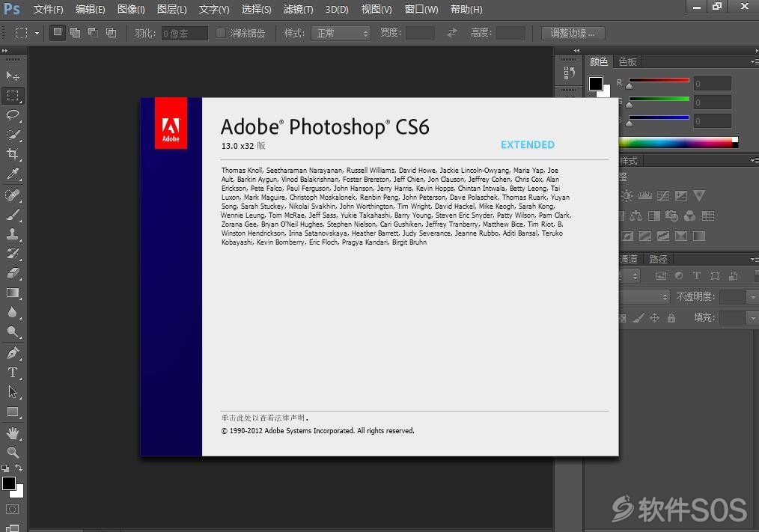Select the Pen tool

tap(13, 353)
